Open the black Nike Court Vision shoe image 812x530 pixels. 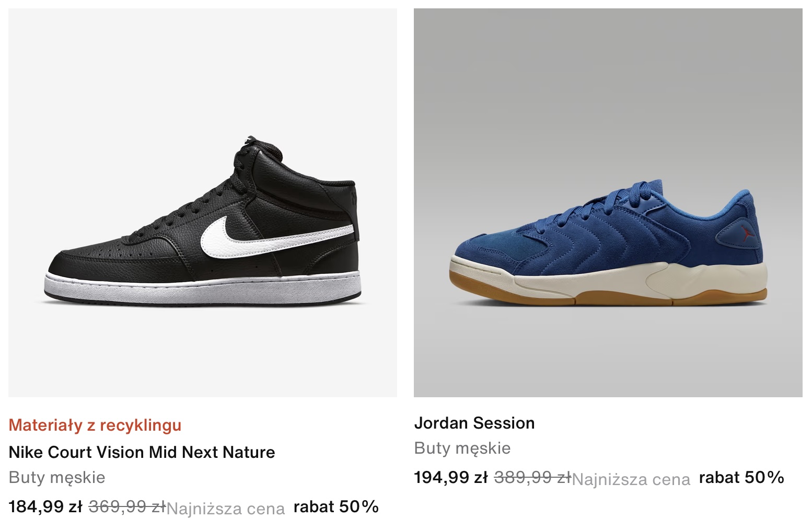203,203
